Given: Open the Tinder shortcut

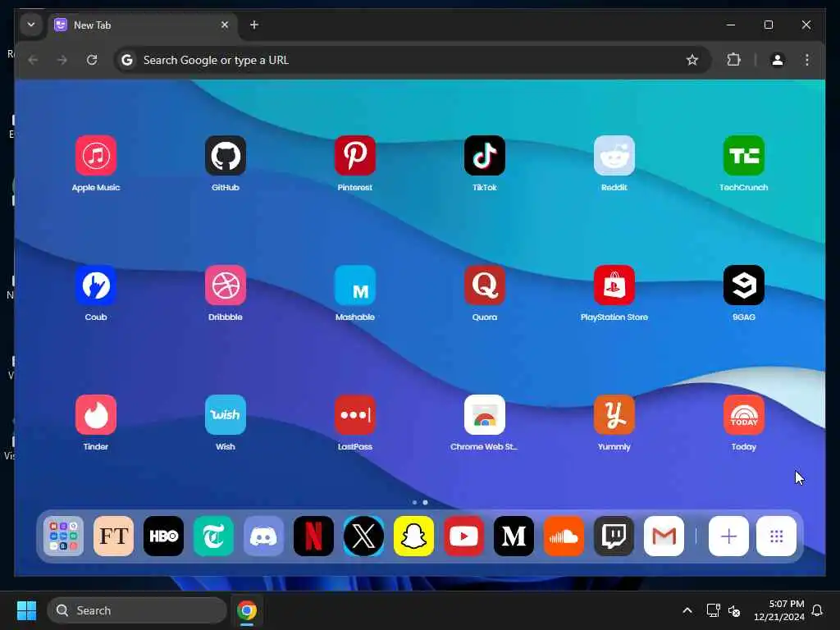Looking at the screenshot, I should [x=96, y=415].
